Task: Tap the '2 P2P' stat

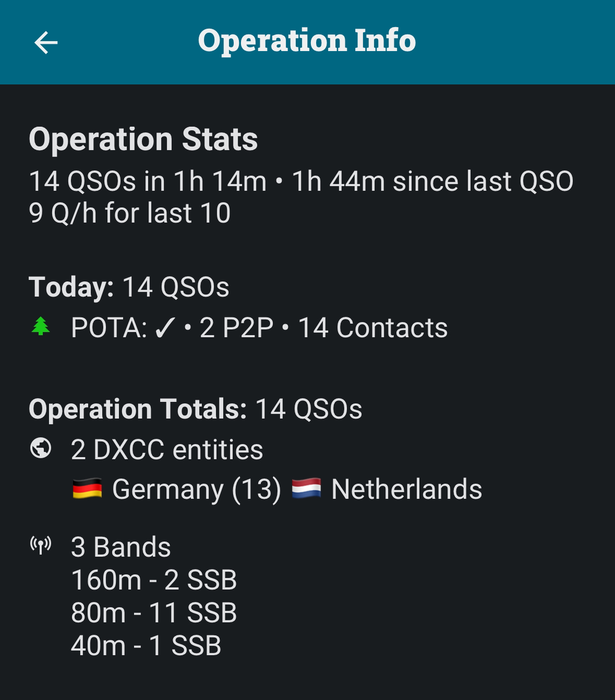Action: point(236,328)
